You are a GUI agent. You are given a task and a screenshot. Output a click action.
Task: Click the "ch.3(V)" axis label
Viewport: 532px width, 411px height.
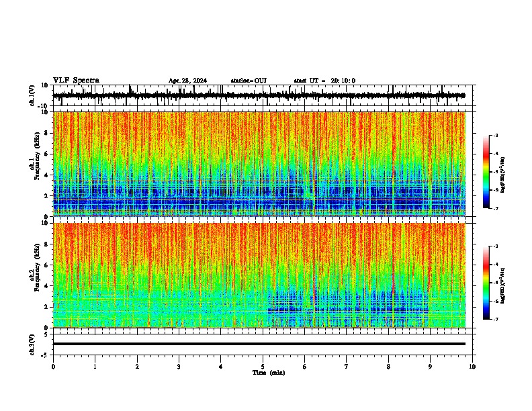32,345
